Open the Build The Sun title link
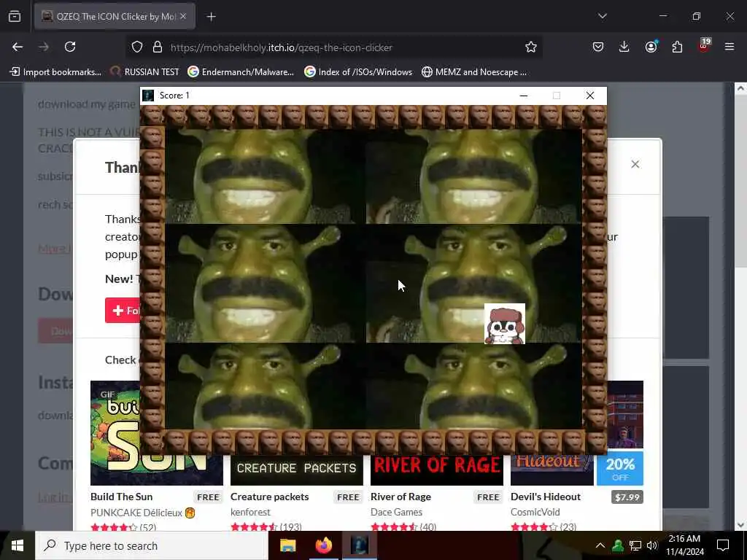The image size is (747, 560). [122, 497]
